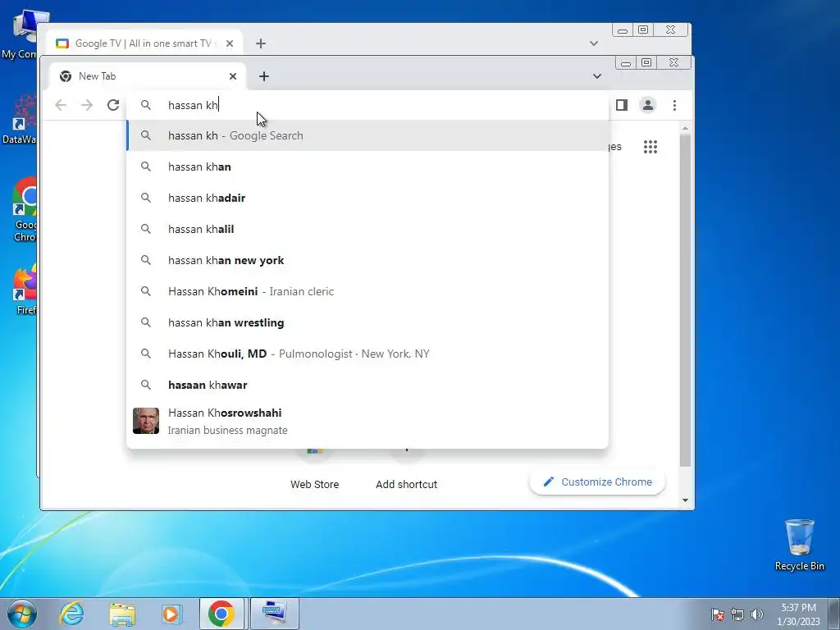
Task: Switch to the Google TV tab
Action: pyautogui.click(x=142, y=43)
